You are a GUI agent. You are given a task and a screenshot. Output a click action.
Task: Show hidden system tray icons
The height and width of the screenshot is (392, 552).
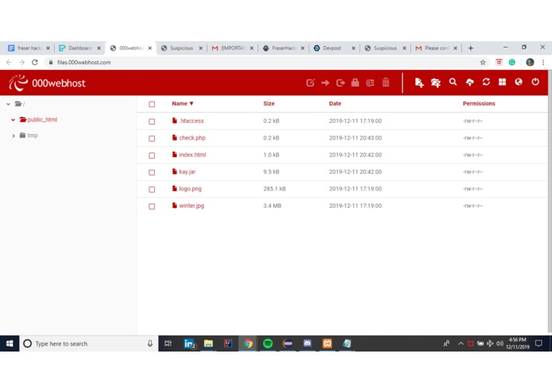tap(461, 344)
